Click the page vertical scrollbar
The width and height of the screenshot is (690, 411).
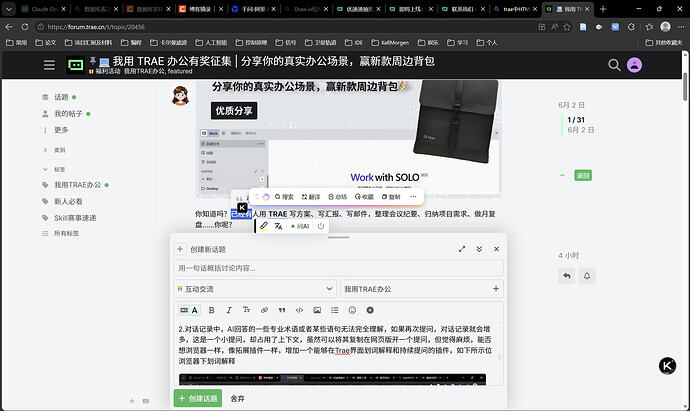(x=685, y=87)
